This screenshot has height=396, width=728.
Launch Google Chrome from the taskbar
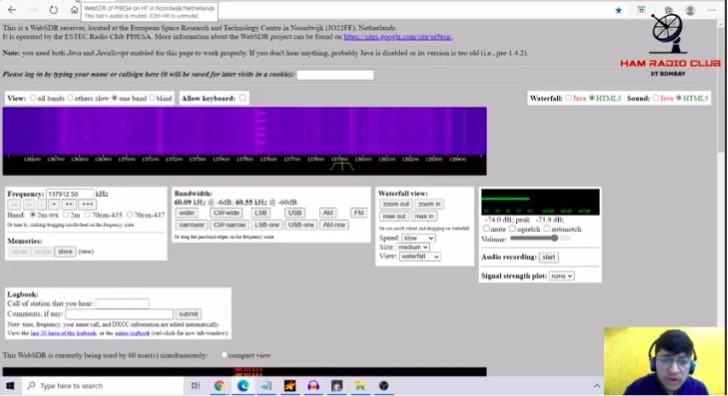click(219, 386)
